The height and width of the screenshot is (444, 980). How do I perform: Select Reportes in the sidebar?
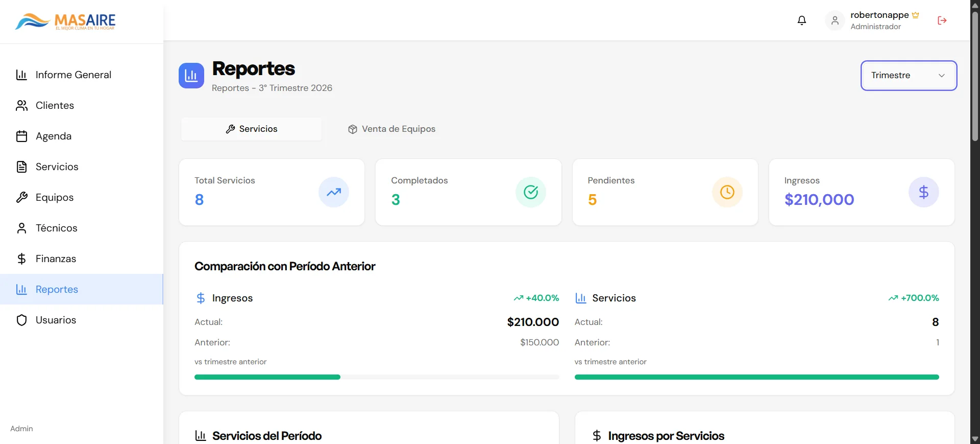(82, 290)
